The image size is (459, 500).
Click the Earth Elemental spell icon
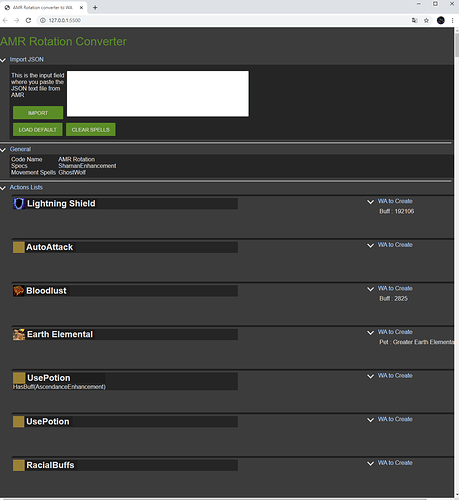[x=19, y=334]
